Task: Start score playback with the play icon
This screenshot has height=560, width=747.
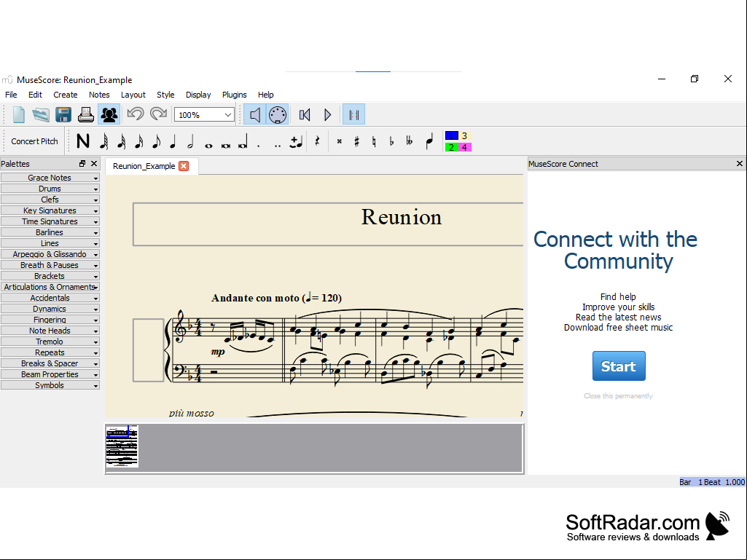Action: click(328, 115)
